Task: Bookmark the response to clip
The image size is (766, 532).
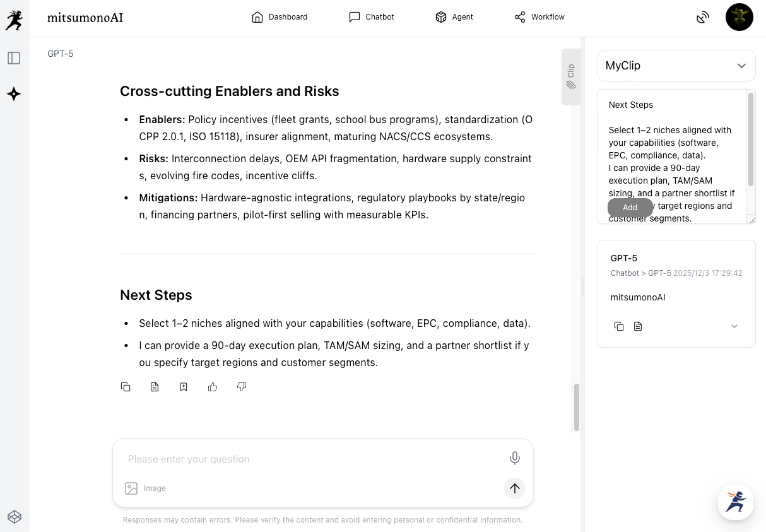Action: tap(184, 387)
